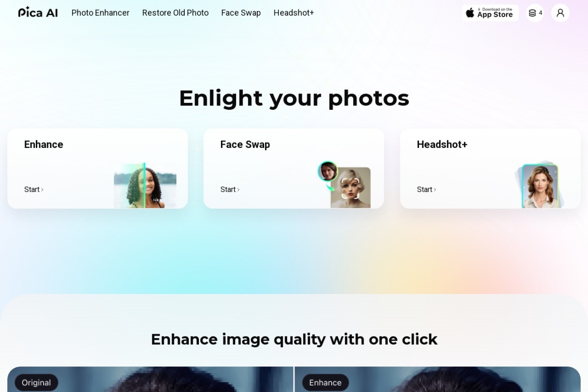Click the Apple logo on App Store badge

[x=470, y=13]
